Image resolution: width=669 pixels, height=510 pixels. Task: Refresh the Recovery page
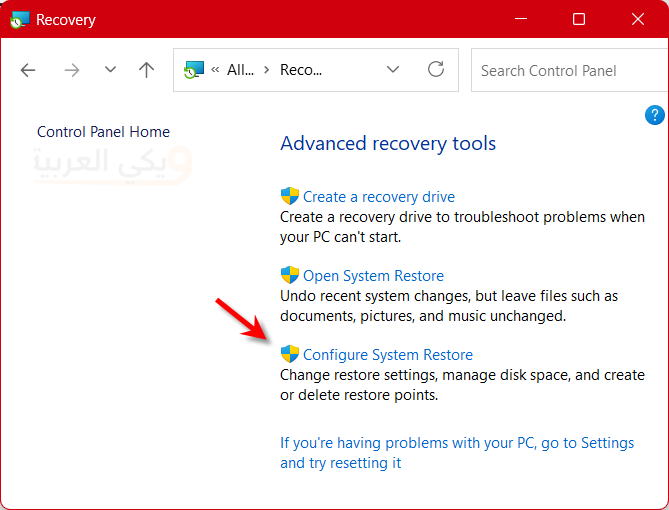click(436, 69)
